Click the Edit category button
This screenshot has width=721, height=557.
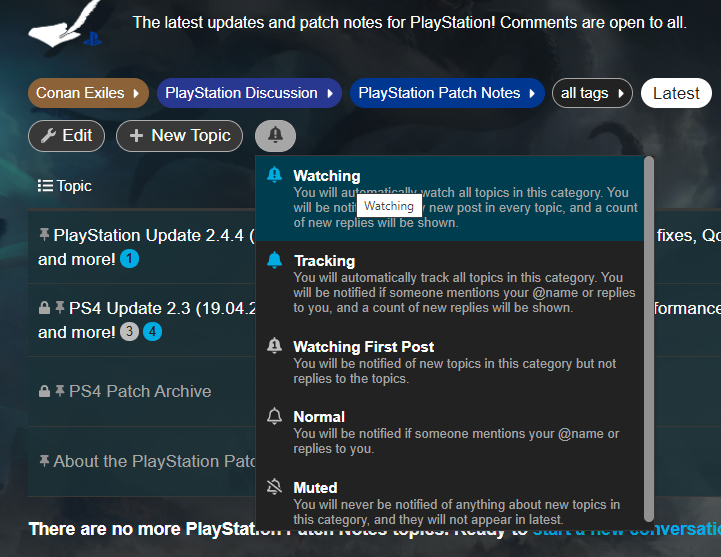coord(67,136)
